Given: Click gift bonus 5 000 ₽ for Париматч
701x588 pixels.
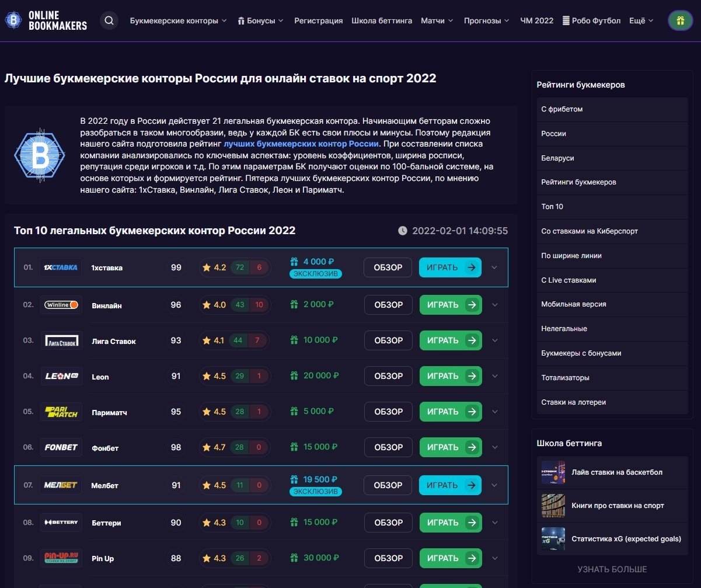Looking at the screenshot, I should (x=312, y=411).
